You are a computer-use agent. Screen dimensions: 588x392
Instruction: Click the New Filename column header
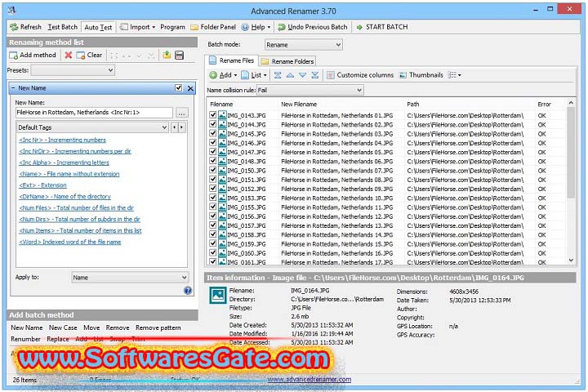299,105
